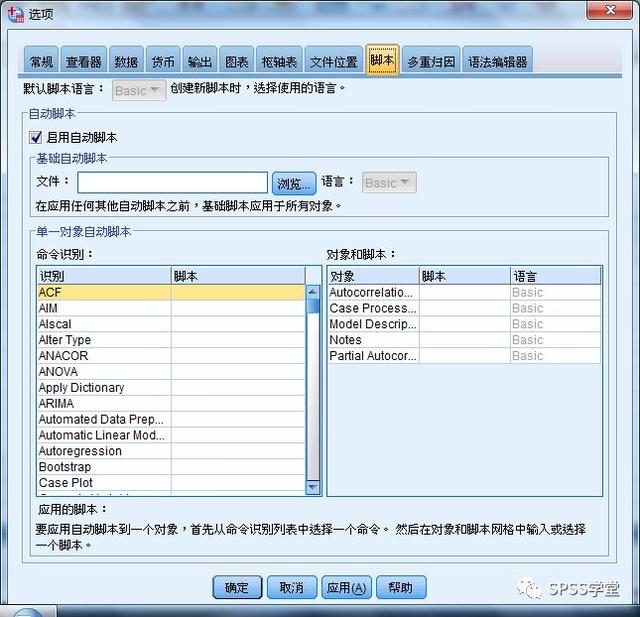Open the Basic language cell for Autocorrelatio...
Screen dimensions: 640x617
[x=556, y=293]
